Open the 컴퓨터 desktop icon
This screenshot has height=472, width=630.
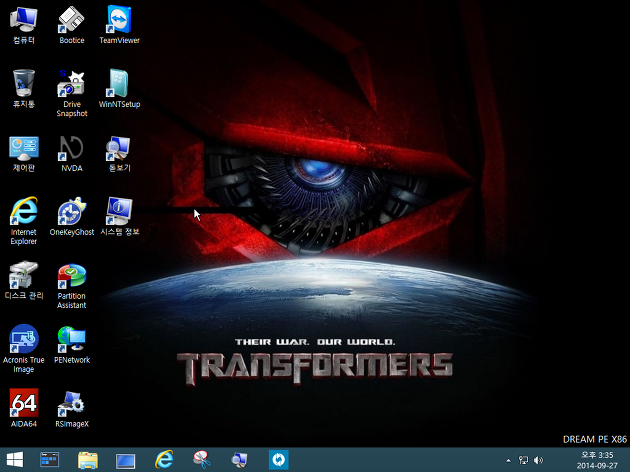24,25
